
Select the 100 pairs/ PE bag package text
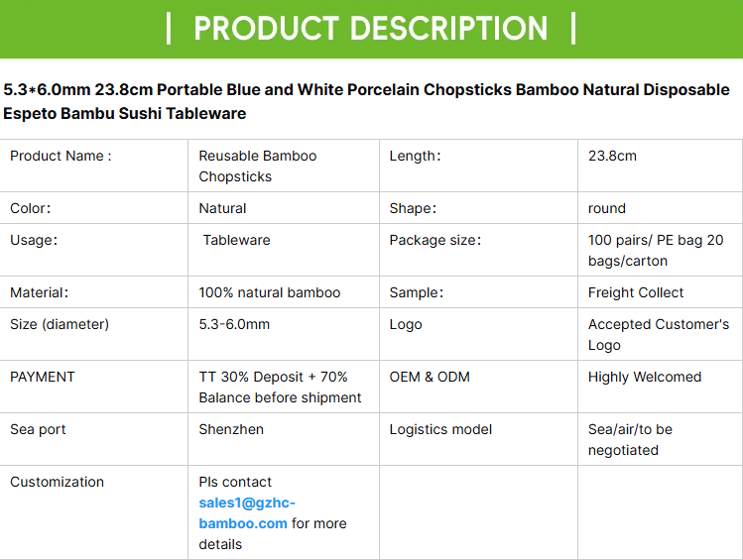[656, 250]
